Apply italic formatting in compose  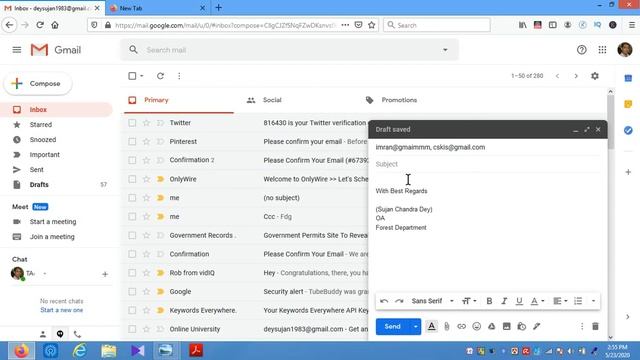(504, 301)
